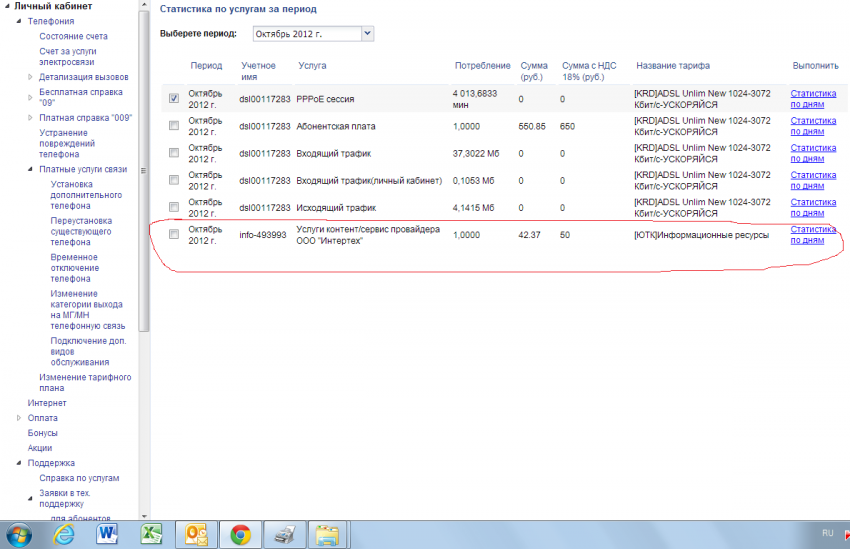Click the sidebar scrollbar down arrow
This screenshot has height=549, width=850.
click(144, 514)
